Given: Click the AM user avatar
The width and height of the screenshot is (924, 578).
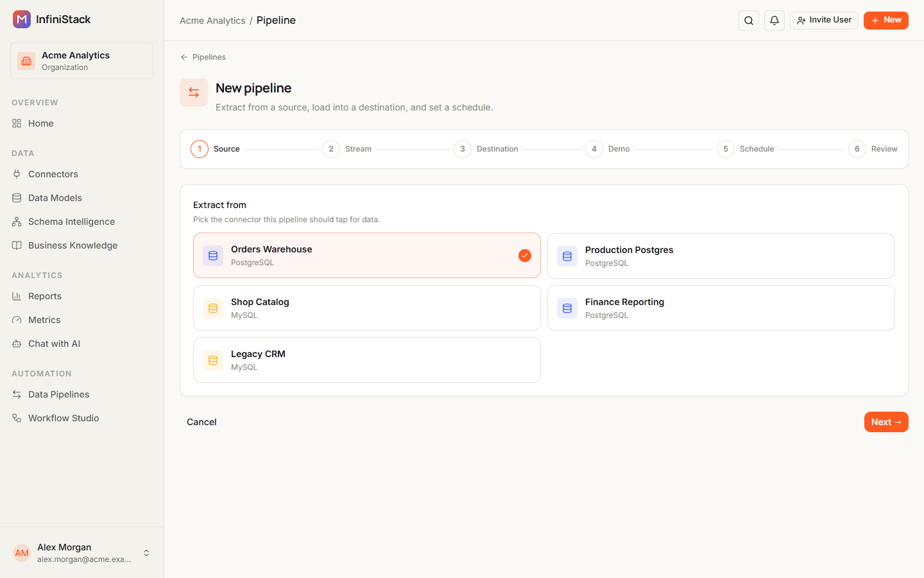Looking at the screenshot, I should click(x=22, y=553).
